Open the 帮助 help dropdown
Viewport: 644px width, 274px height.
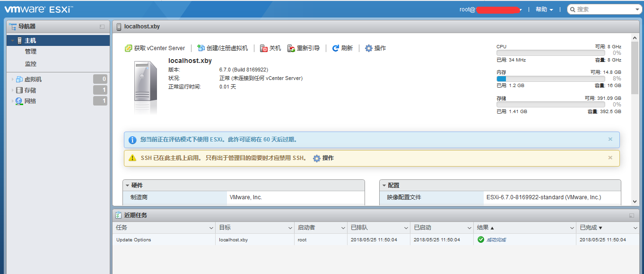click(x=543, y=9)
